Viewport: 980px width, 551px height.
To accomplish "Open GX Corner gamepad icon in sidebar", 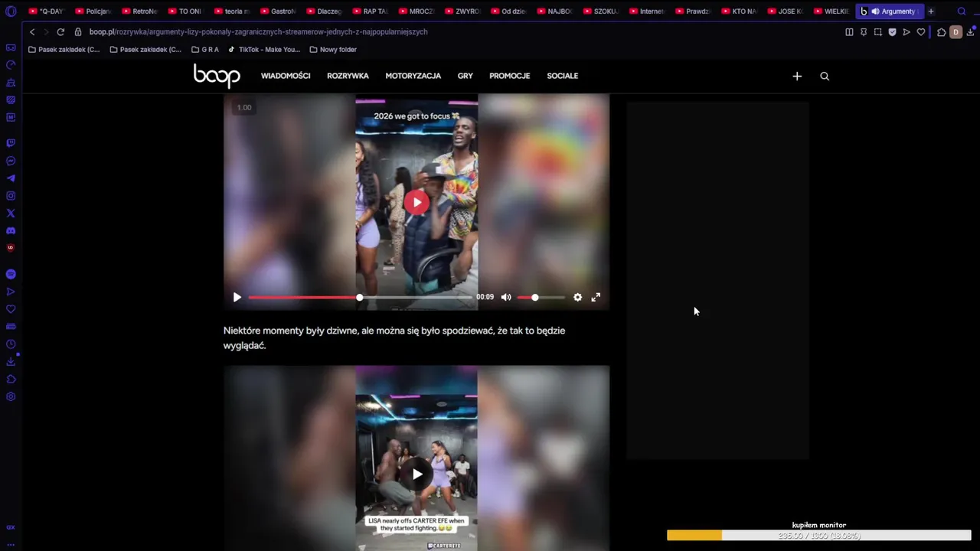I will coord(11,47).
